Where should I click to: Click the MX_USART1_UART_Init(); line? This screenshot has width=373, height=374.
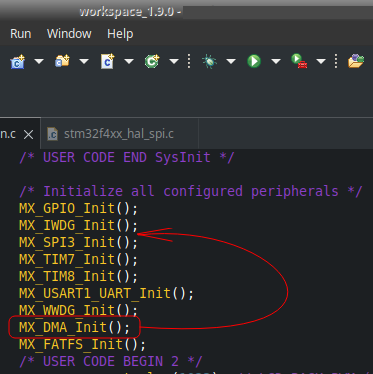[106, 293]
